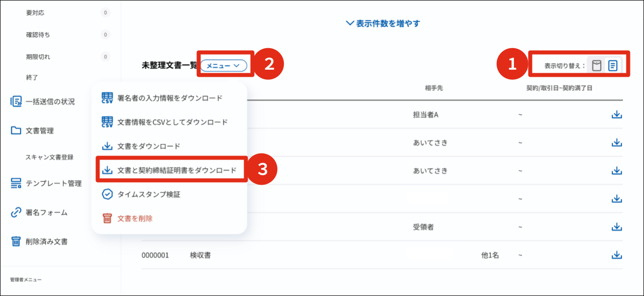Download the 検収書 row document
This screenshot has height=296, width=644.
pyautogui.click(x=617, y=255)
